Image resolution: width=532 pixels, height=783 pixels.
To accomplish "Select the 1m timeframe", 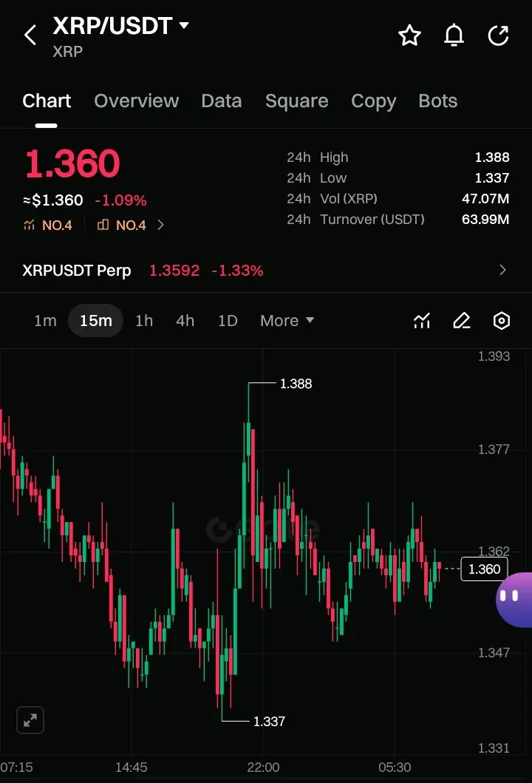I will click(45, 321).
